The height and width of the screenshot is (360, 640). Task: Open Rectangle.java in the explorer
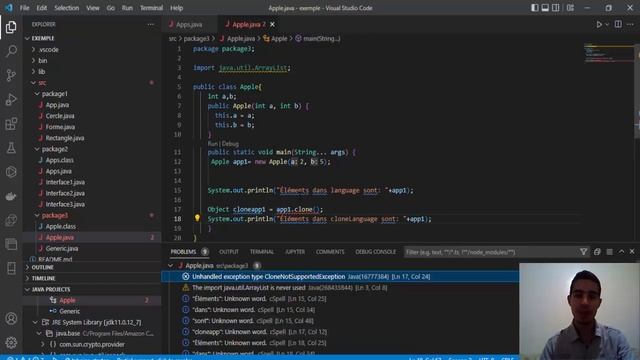64,138
